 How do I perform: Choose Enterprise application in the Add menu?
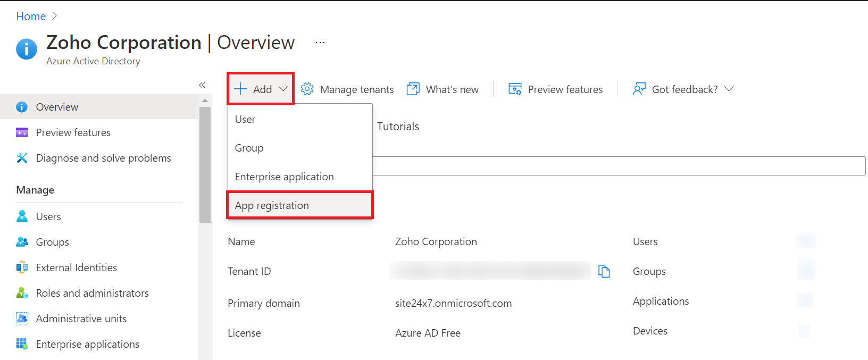[284, 177]
